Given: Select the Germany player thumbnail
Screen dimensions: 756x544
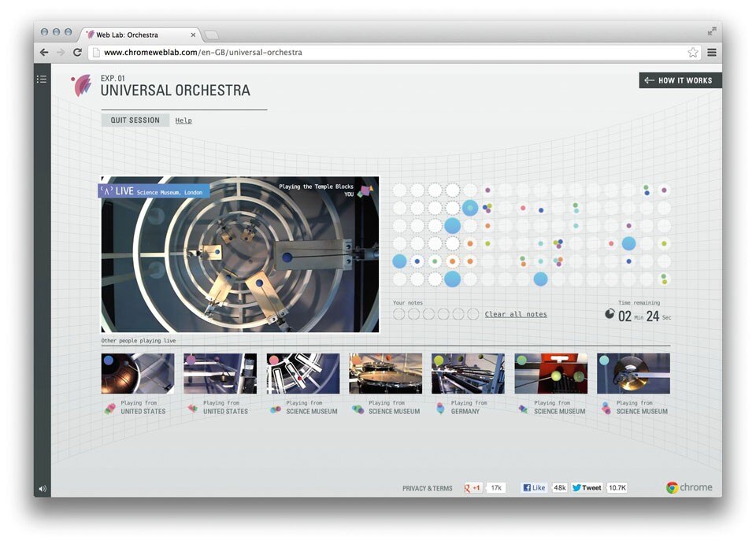Looking at the screenshot, I should click(x=468, y=373).
